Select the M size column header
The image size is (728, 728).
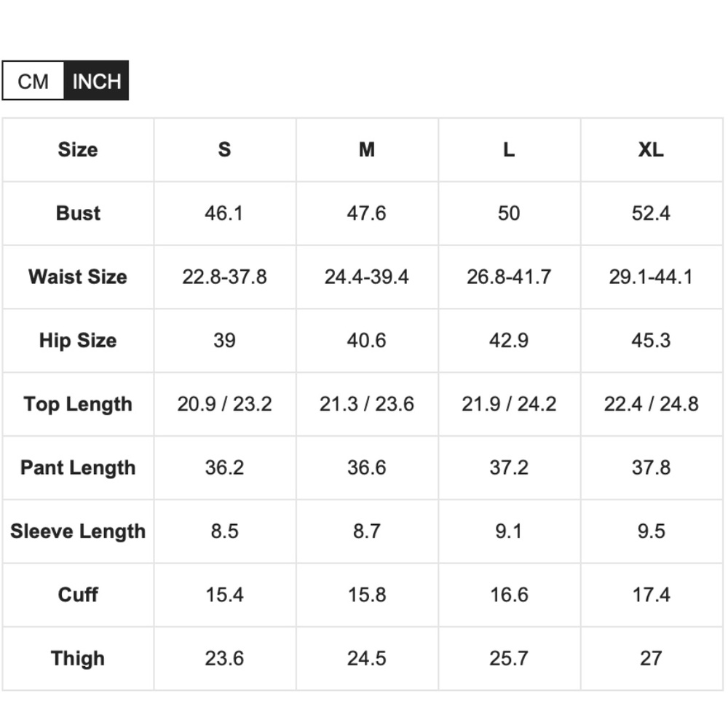(367, 150)
